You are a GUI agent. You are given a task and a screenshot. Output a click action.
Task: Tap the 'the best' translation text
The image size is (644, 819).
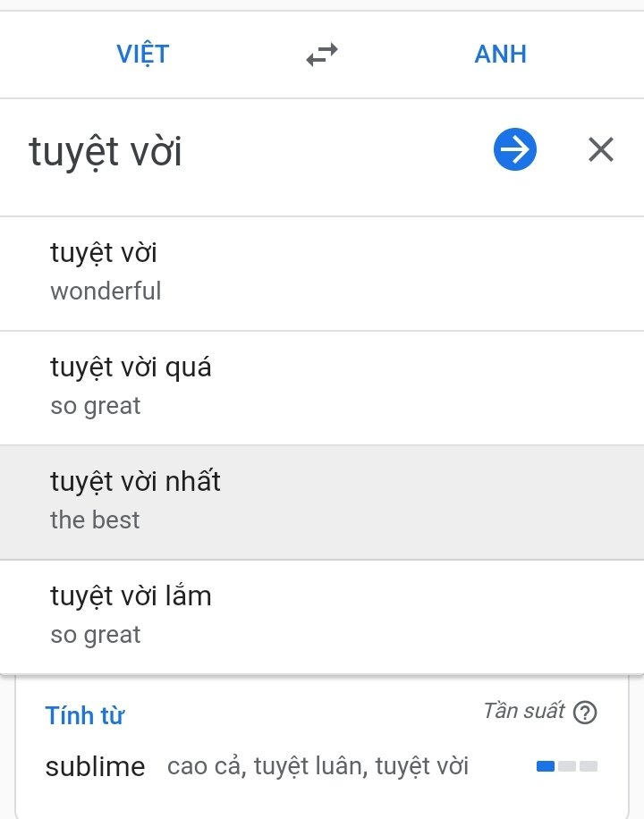tap(95, 520)
